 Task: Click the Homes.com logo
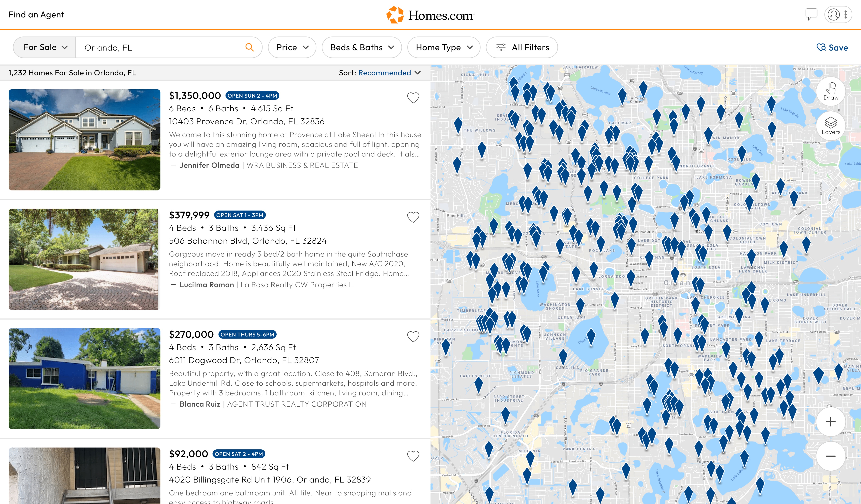[x=430, y=15]
